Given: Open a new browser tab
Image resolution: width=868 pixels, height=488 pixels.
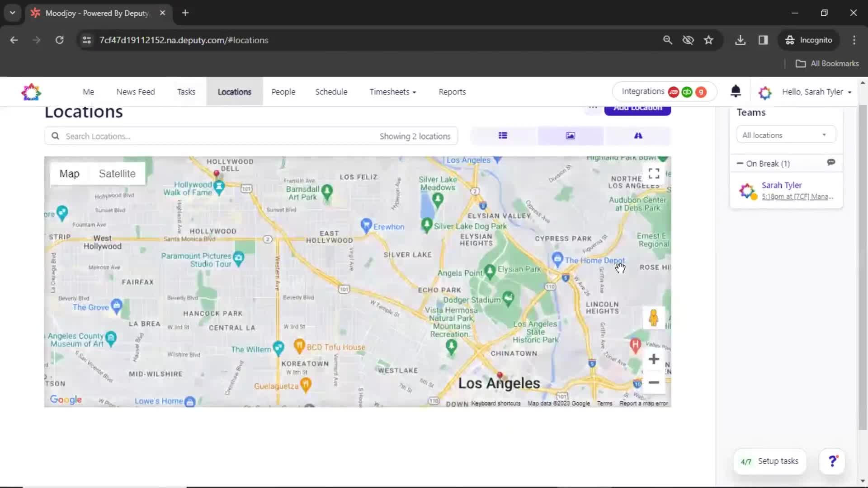Looking at the screenshot, I should point(185,13).
